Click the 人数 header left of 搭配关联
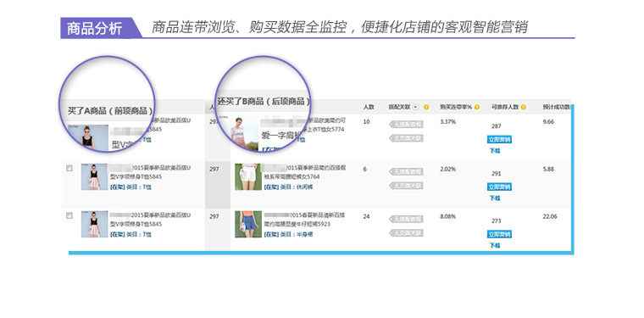This screenshot has height=318, width=644. [369, 107]
